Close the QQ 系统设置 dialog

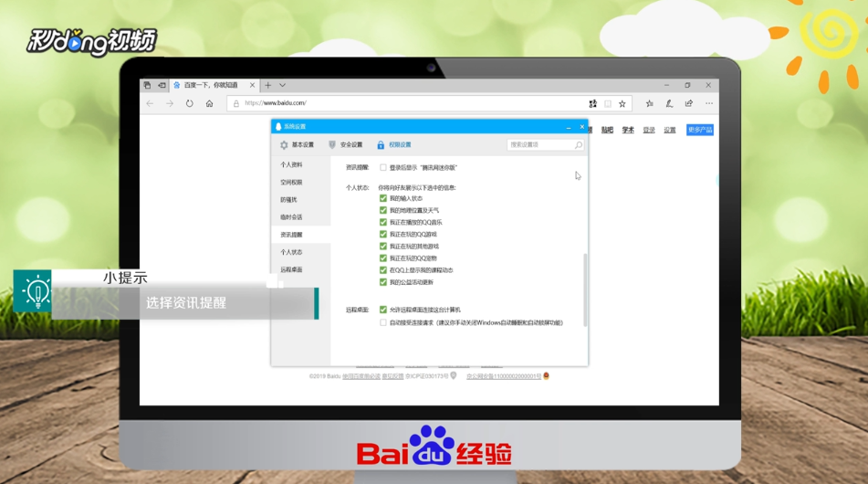coord(581,127)
